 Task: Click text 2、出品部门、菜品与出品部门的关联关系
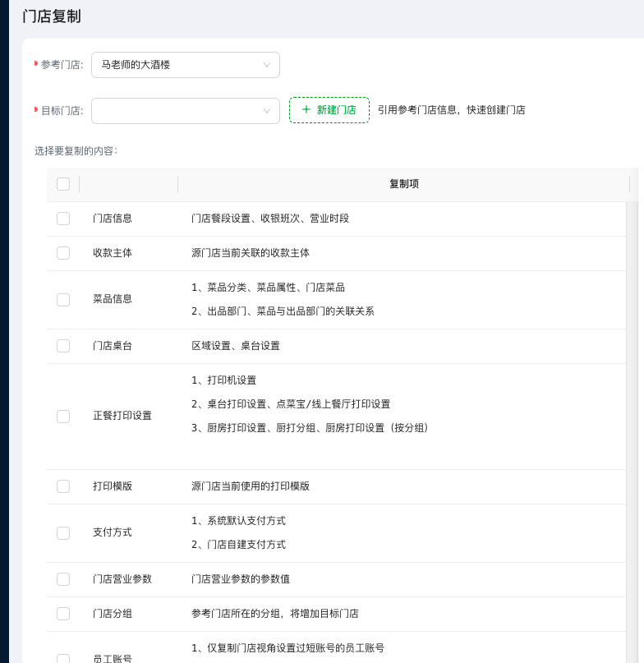[283, 311]
